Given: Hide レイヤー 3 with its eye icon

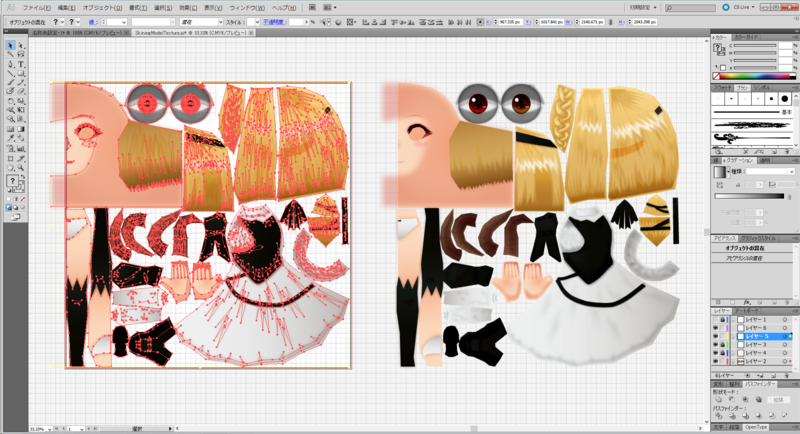Looking at the screenshot, I should 715,345.
